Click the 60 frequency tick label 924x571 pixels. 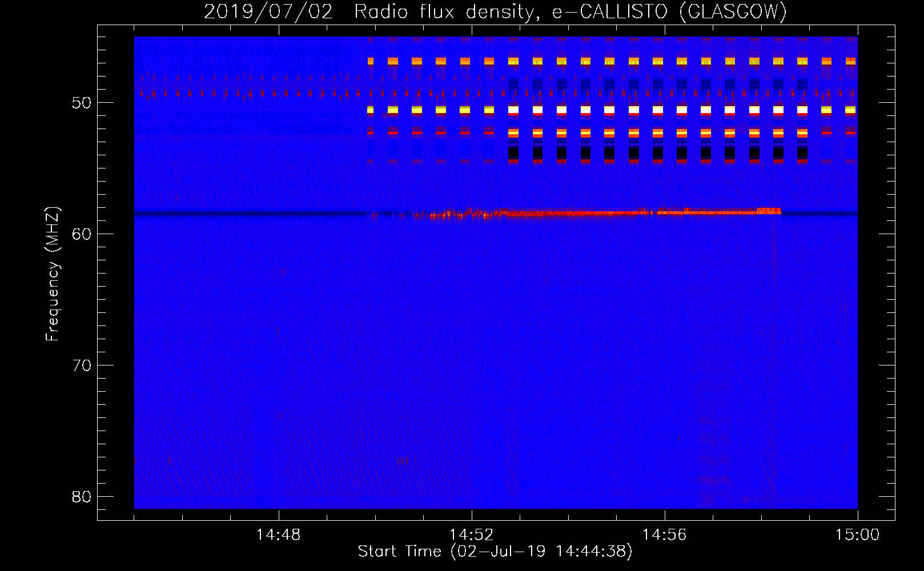(82, 234)
